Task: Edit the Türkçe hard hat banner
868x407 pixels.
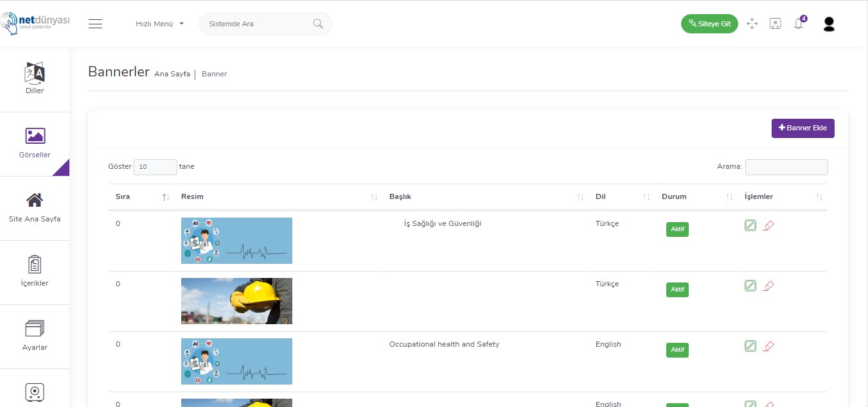Action: click(x=750, y=286)
